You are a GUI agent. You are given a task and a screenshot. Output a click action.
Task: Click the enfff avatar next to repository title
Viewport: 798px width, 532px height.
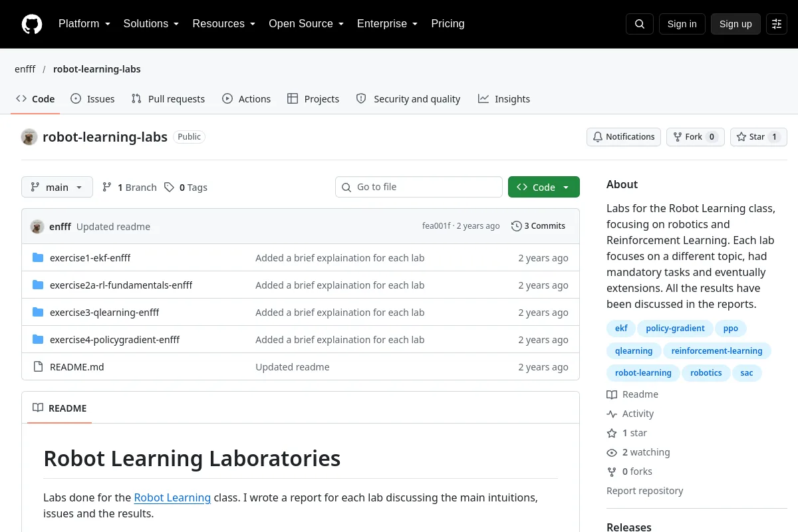click(x=29, y=137)
